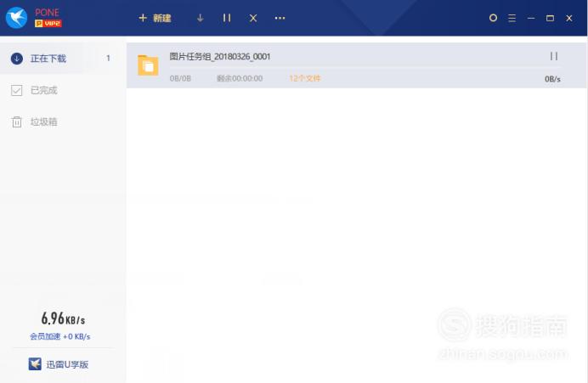
Task: Click the 新建 new task button
Action: click(x=155, y=18)
